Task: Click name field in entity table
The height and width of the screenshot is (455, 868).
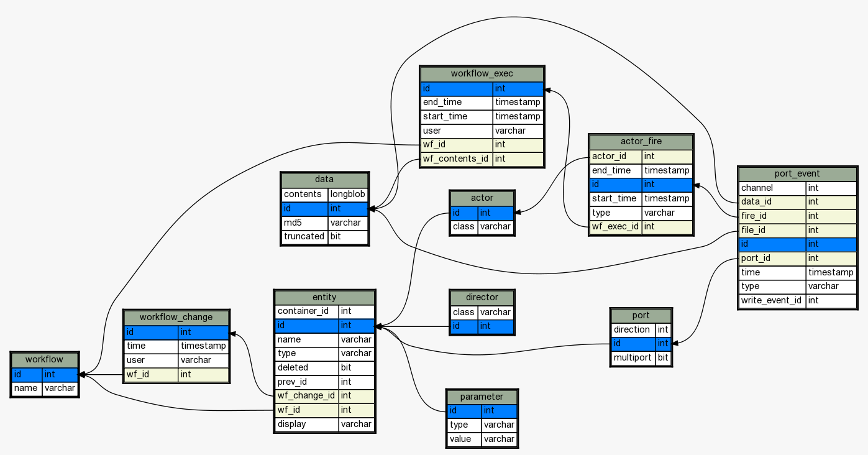Action: click(324, 340)
